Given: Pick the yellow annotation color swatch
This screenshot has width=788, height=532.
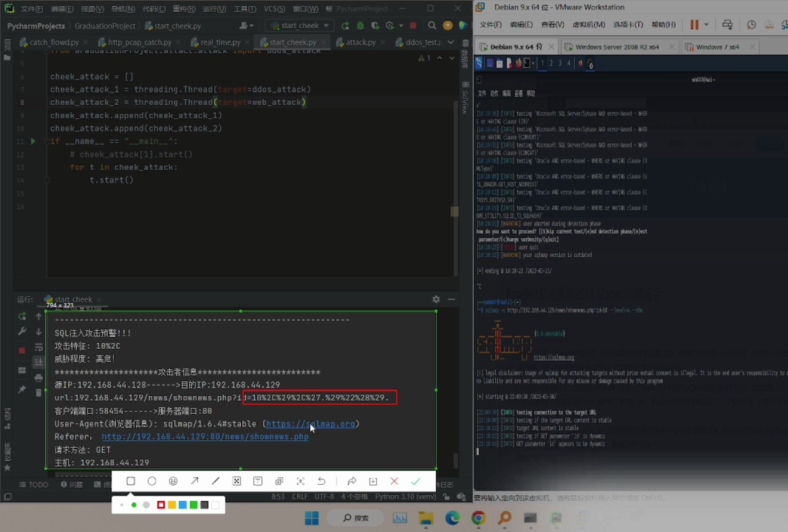Looking at the screenshot, I should point(172,505).
